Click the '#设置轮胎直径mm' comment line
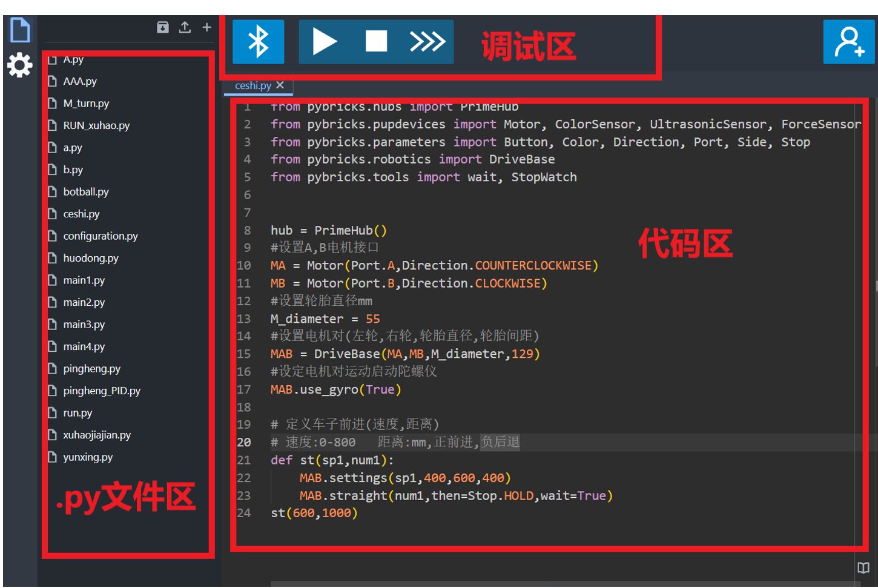 pyautogui.click(x=322, y=301)
